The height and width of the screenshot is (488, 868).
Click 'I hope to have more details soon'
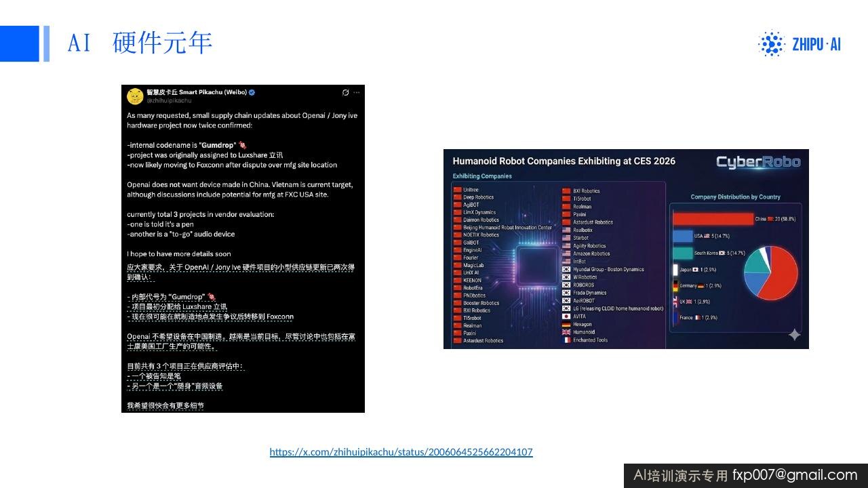pyautogui.click(x=179, y=253)
